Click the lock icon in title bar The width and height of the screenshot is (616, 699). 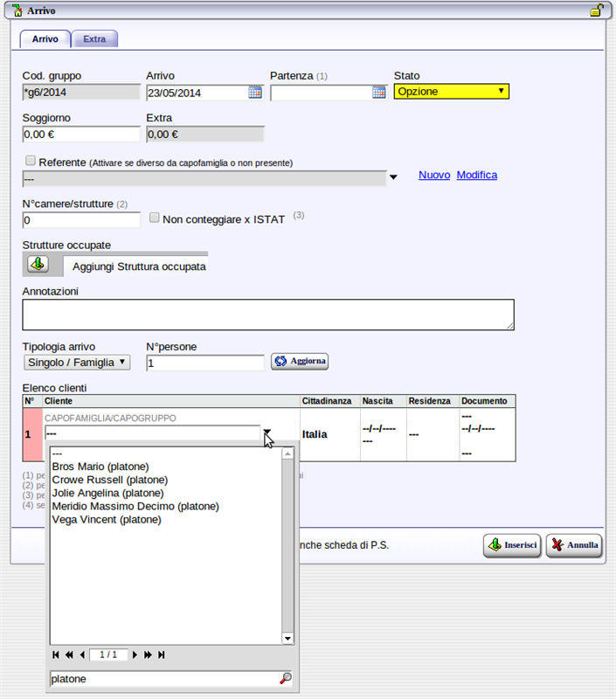coord(596,11)
